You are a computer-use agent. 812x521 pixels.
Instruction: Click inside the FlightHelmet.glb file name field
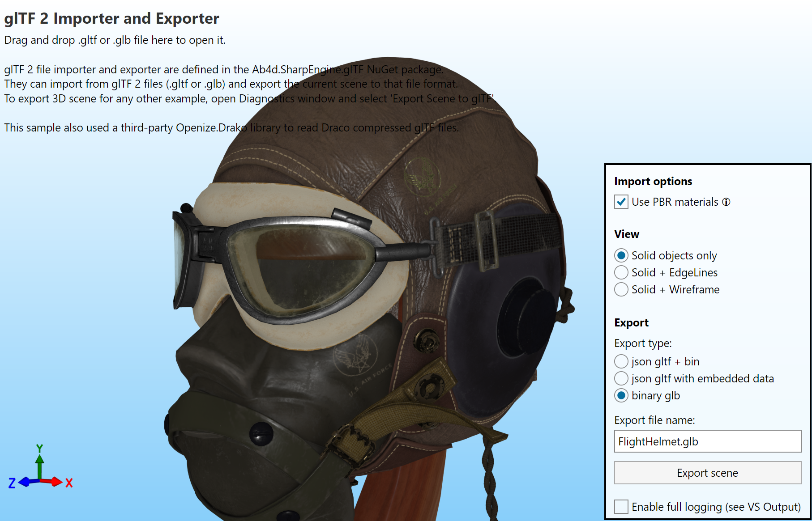(707, 441)
